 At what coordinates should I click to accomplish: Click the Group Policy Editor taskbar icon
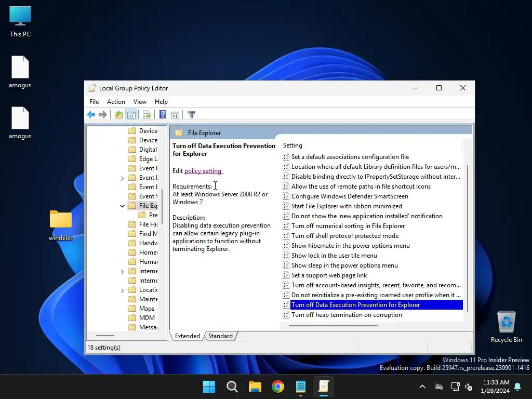click(324, 387)
